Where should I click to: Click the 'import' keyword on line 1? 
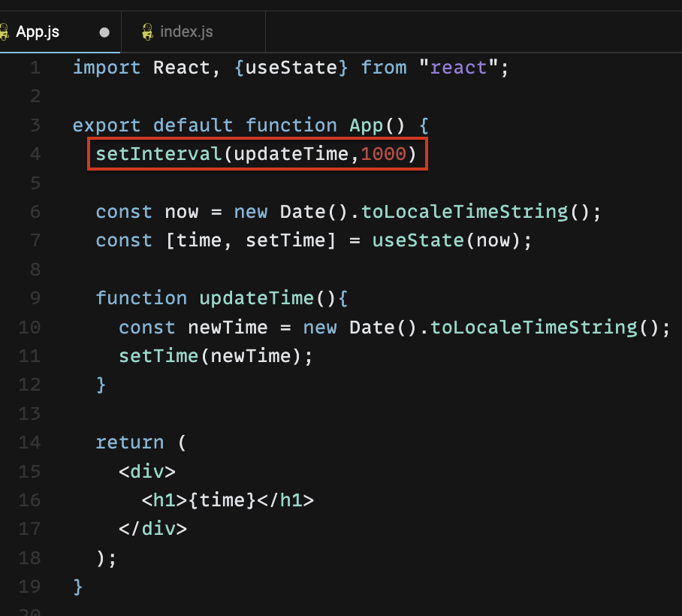point(107,68)
